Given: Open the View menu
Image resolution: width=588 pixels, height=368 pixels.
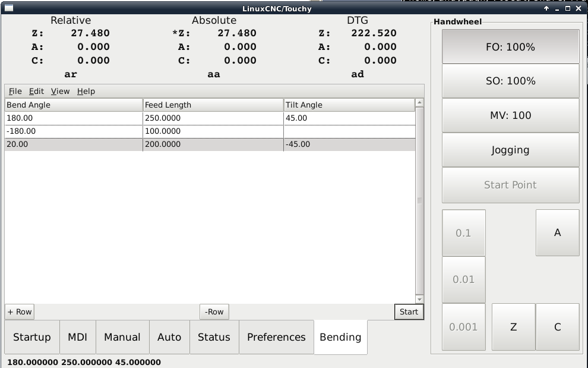Looking at the screenshot, I should (60, 91).
